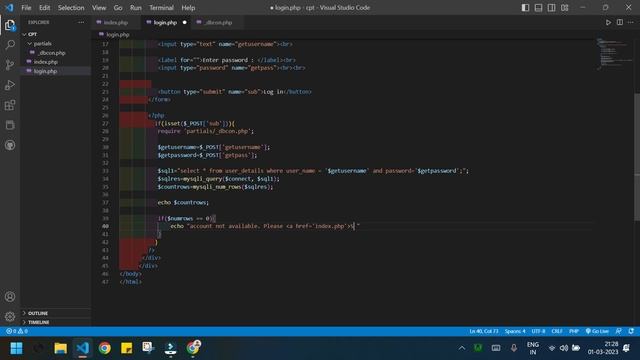Click Ln 40, Col 73 in status bar
This screenshot has height=360, width=640.
(x=484, y=331)
